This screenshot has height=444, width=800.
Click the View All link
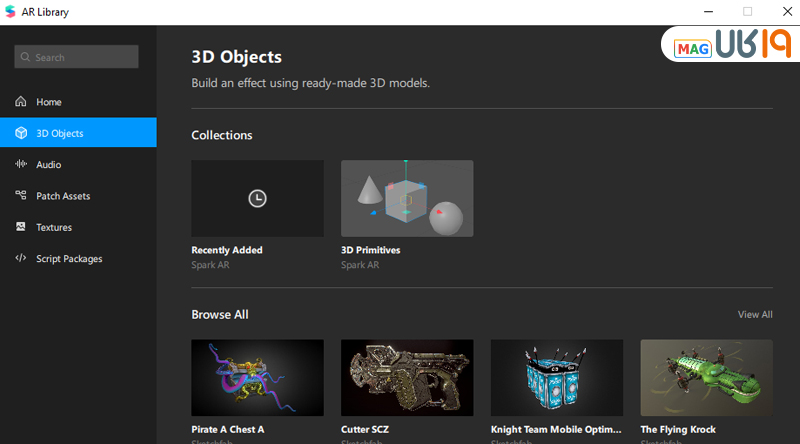754,314
